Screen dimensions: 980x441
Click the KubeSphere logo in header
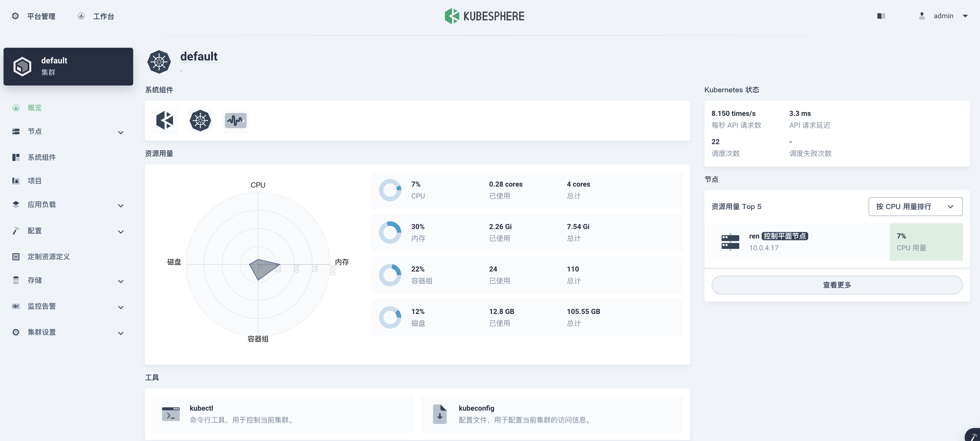[x=484, y=16]
